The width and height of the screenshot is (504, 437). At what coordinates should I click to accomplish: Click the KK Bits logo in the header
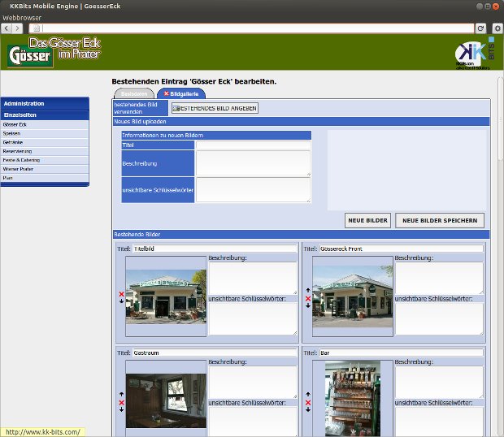point(474,54)
